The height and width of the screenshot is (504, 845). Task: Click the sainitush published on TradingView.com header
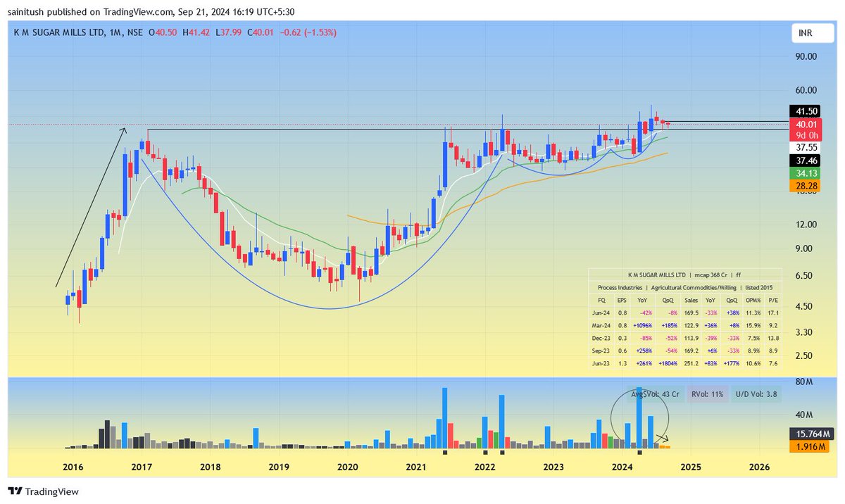pos(151,11)
